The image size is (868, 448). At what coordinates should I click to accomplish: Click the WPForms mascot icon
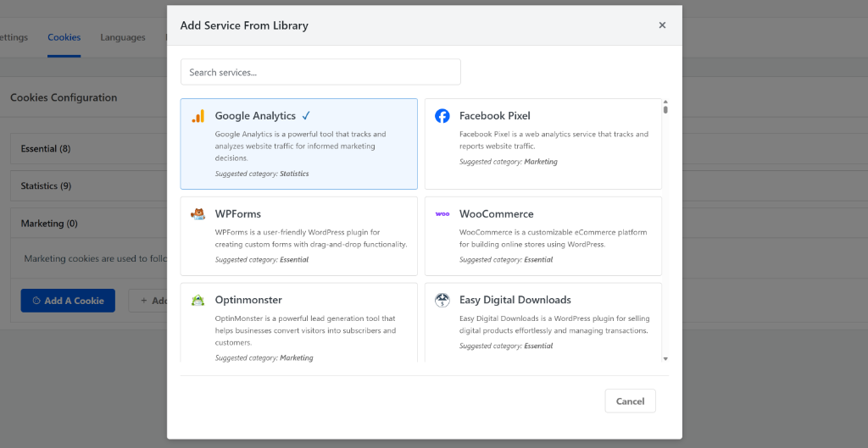198,214
